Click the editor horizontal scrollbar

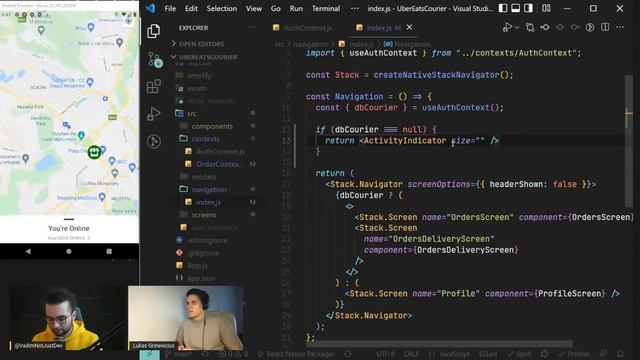(439, 344)
